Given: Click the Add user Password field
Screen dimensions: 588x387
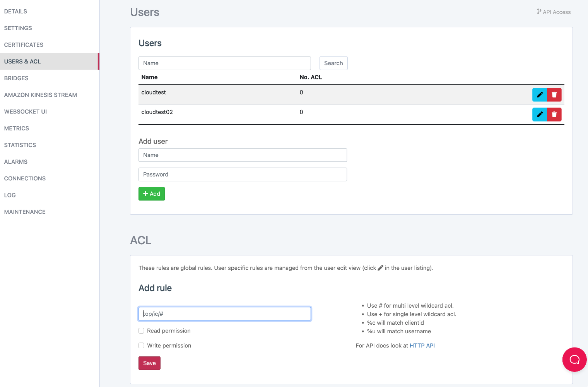Looking at the screenshot, I should [243, 175].
